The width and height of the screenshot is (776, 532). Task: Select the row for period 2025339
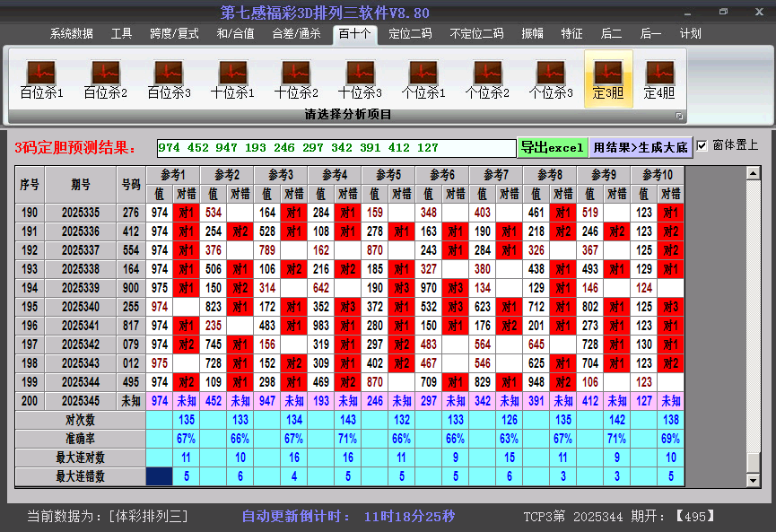click(x=82, y=288)
